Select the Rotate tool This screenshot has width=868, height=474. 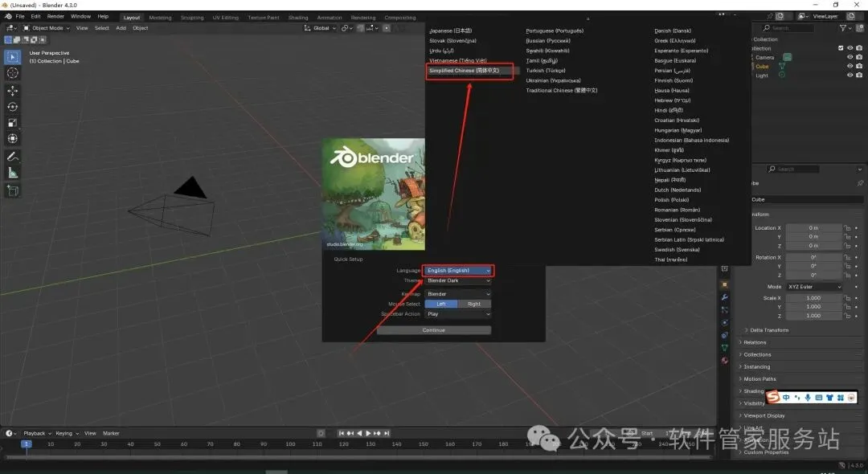tap(12, 107)
